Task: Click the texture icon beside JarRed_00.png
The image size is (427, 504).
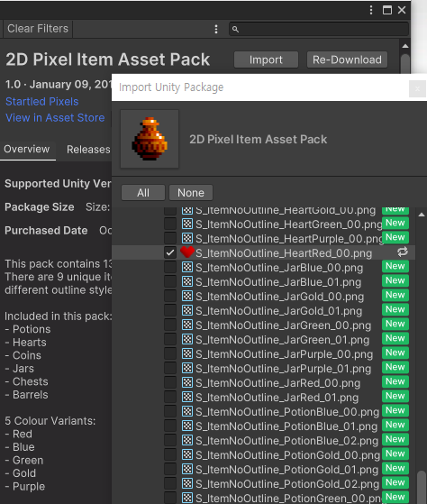Action: click(x=187, y=382)
